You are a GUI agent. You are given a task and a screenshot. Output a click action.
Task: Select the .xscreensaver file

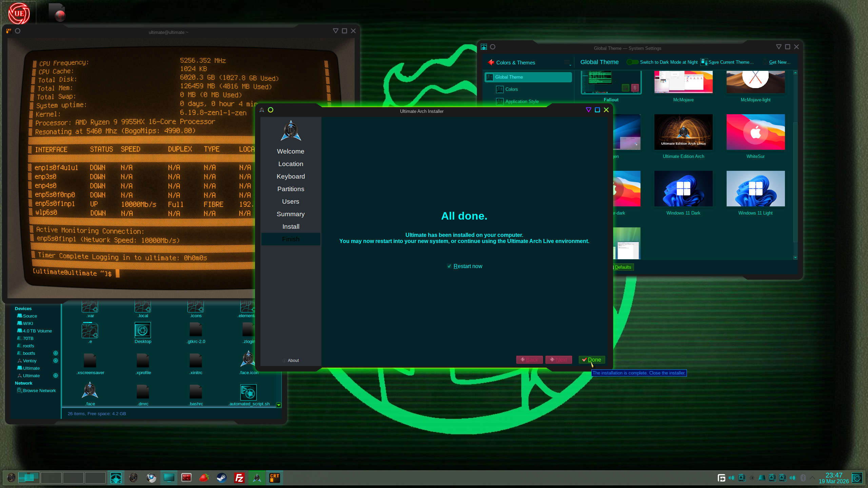(x=90, y=364)
